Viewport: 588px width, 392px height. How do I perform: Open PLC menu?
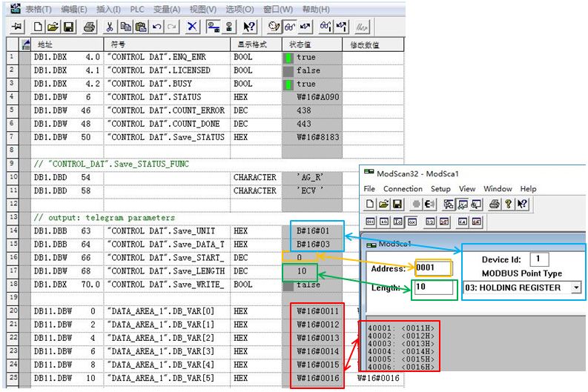[x=137, y=9]
